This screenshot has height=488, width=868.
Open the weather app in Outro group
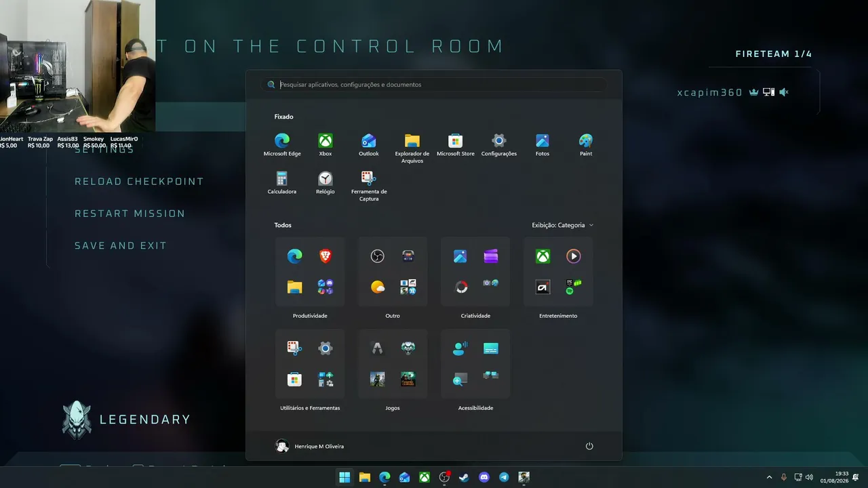pos(378,287)
